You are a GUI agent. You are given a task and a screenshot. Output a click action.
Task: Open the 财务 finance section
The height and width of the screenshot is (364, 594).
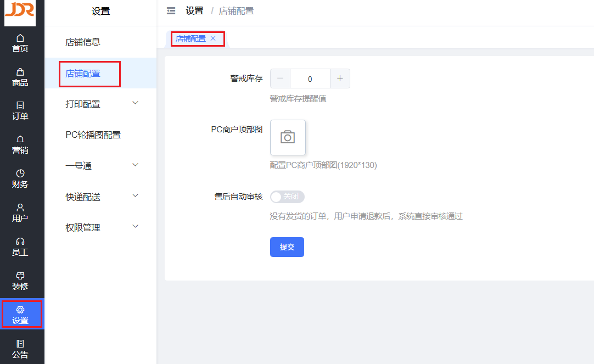[x=20, y=179]
